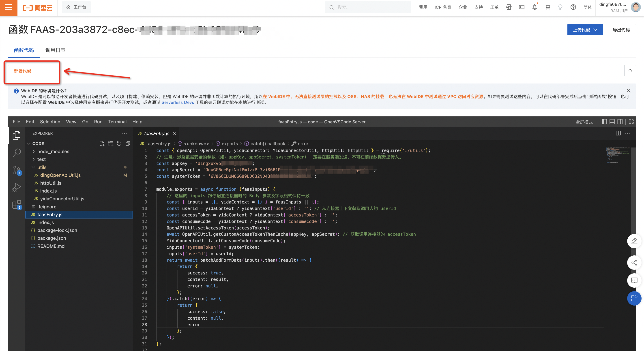Open the help question mark icon
The image size is (644, 351).
[x=573, y=7]
